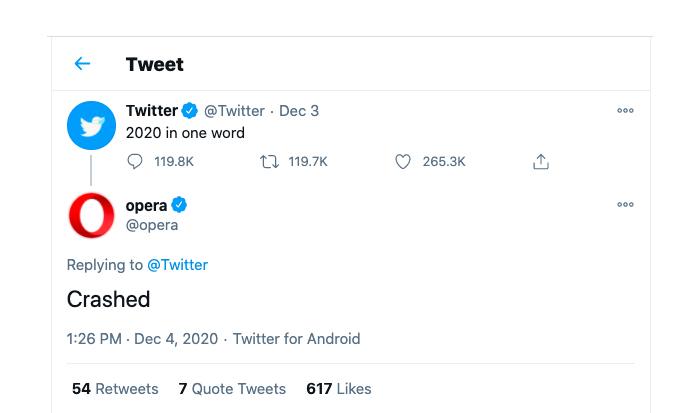Image resolution: width=700 pixels, height=413 pixels.
Task: Click the share icon on Twitter's tweet
Action: pos(541,161)
